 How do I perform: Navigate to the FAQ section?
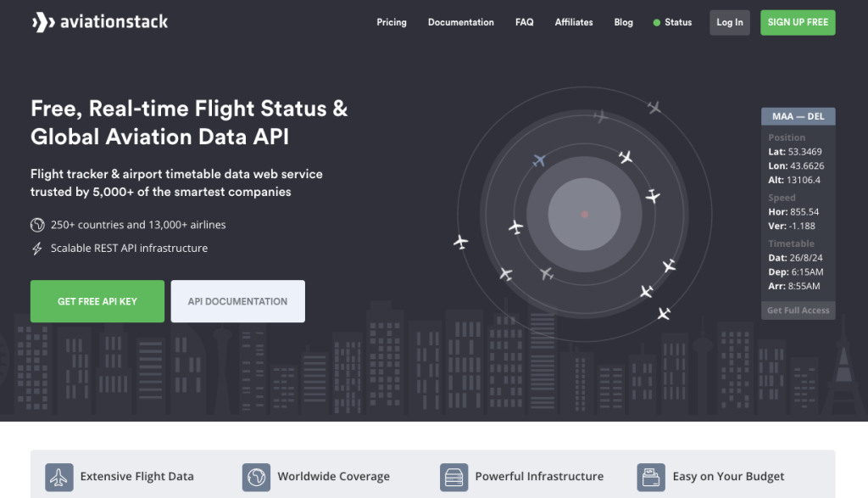point(524,22)
